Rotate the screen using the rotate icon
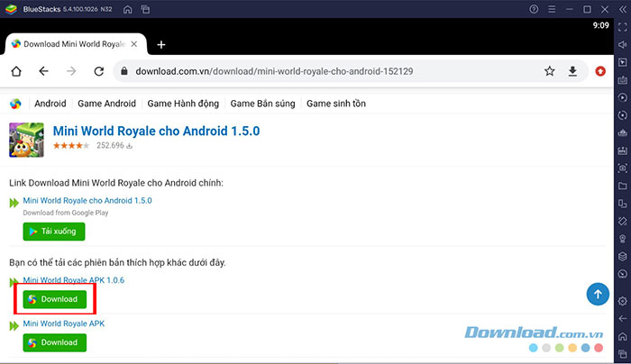The image size is (631, 364). pyautogui.click(x=623, y=221)
